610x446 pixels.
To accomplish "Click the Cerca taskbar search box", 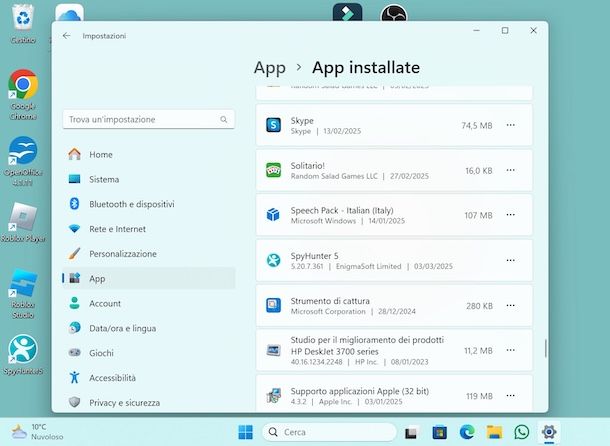I will pyautogui.click(x=329, y=432).
